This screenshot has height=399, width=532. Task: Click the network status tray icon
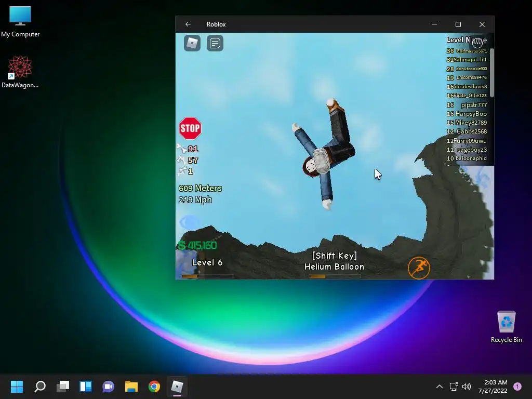click(x=454, y=387)
